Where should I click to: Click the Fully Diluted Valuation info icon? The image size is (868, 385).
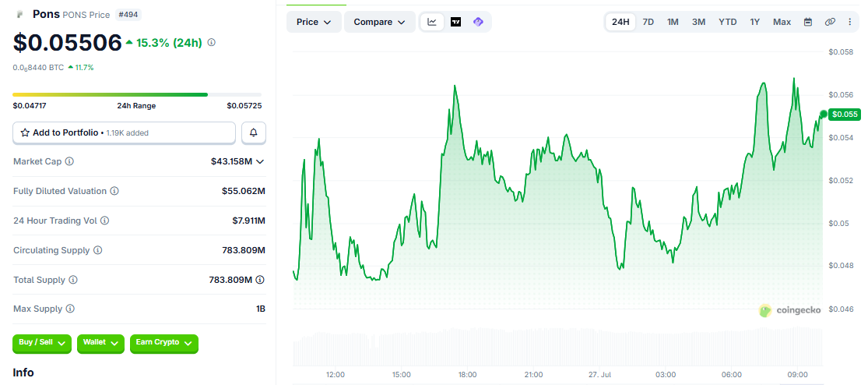click(x=114, y=191)
